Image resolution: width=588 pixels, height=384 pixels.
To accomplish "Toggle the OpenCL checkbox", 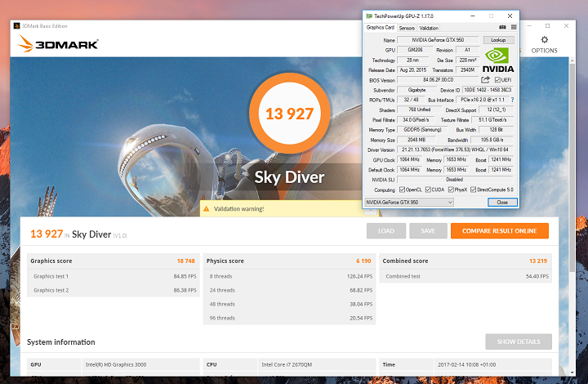I will tap(402, 190).
